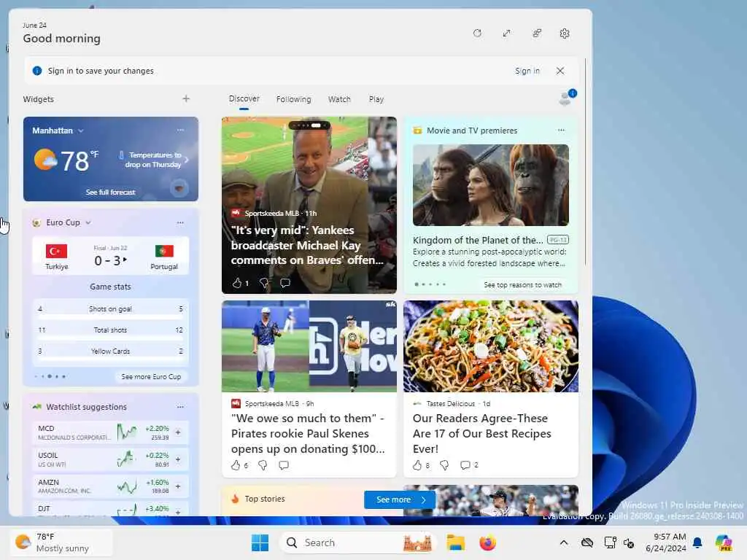747x560 pixels.
Task: Dismiss the sign-in banner
Action: tap(560, 71)
